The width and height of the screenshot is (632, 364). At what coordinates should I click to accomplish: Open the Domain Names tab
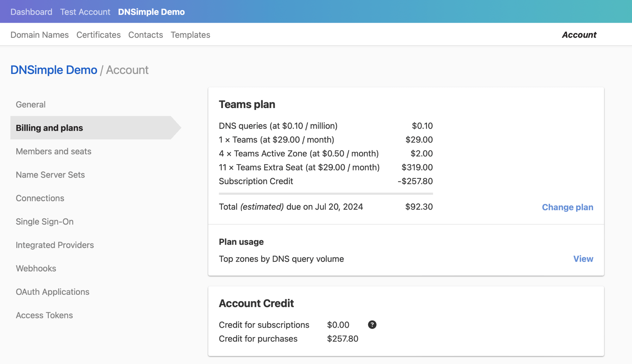(x=39, y=35)
